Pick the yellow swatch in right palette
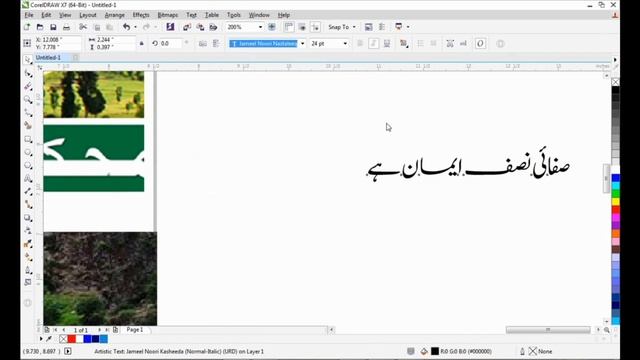 click(616, 202)
